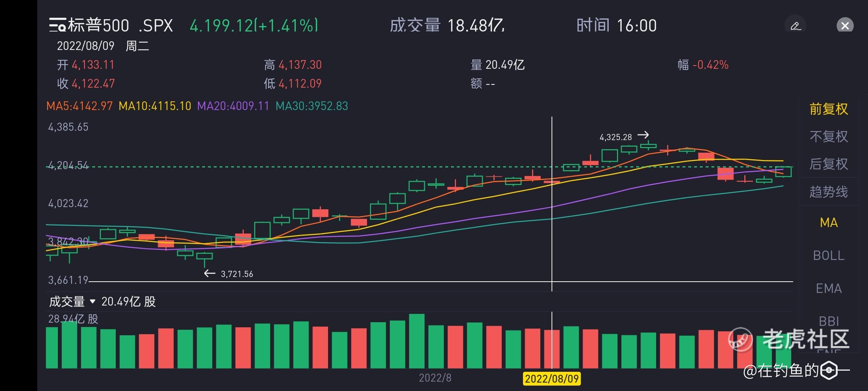Viewport: 868px width, 391px height.
Task: Tap the MA10:4115.10 legend value
Action: click(155, 106)
